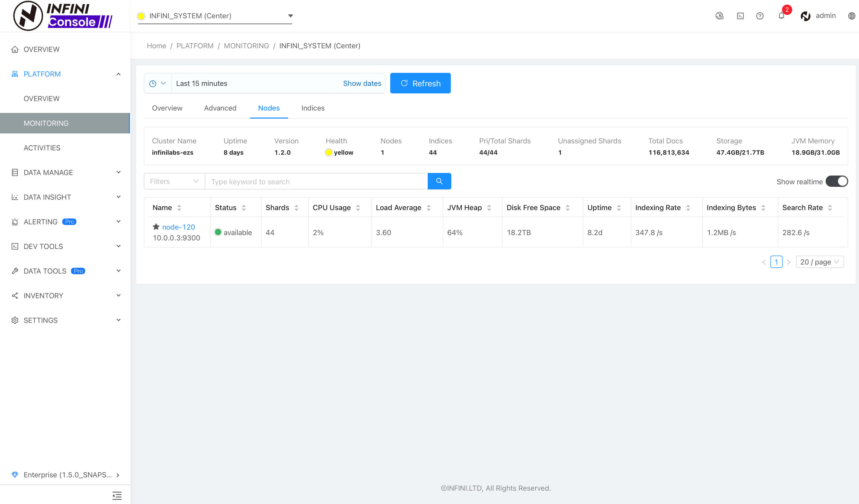Collapse sidebar with the bottom menu-fold icon

(x=117, y=496)
